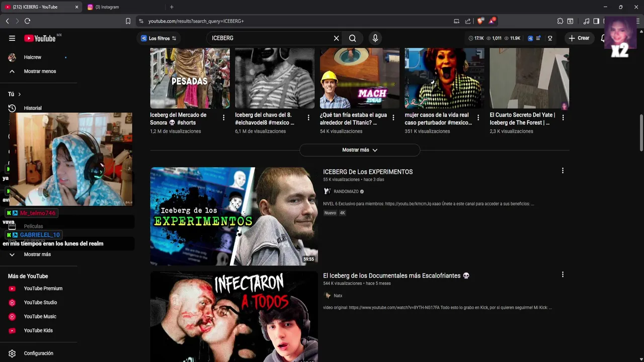
Task: Open options for Iceberg del Mercado de Sonora short
Action: pos(223,118)
